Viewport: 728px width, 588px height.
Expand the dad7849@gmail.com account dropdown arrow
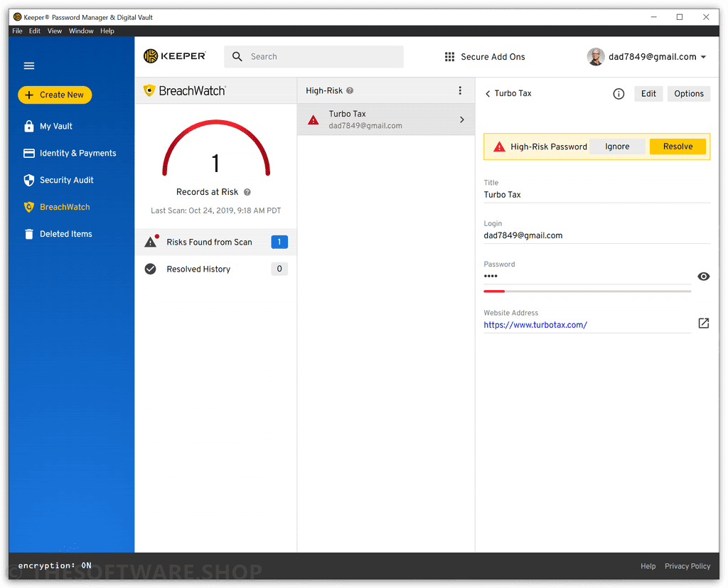point(703,57)
